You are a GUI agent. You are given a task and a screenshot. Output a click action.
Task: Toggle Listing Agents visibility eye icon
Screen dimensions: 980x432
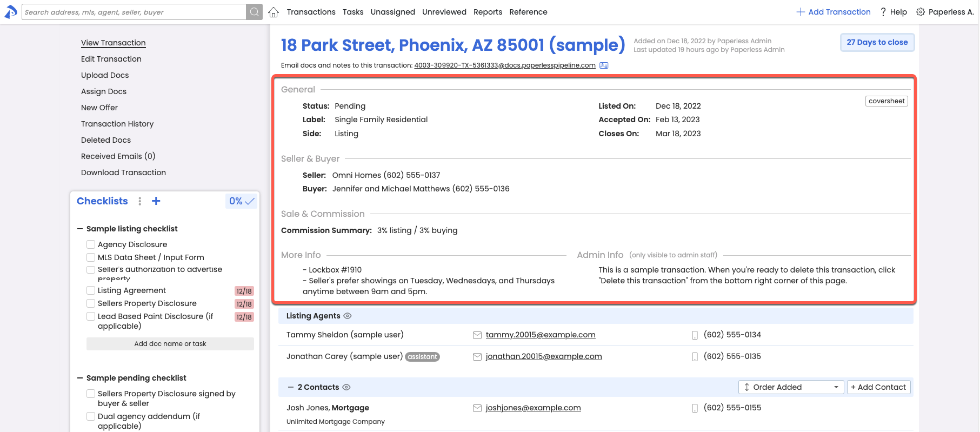click(x=348, y=316)
